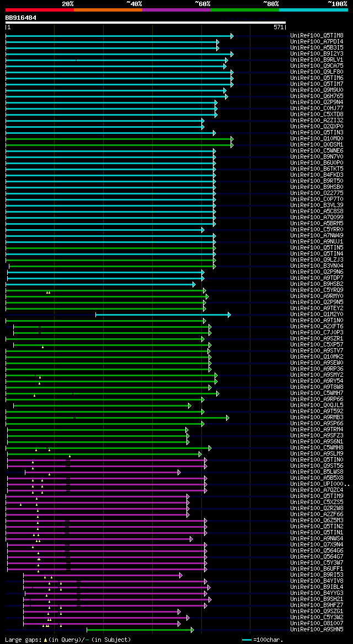Select the UniRef100_C5YRR0 label

(317, 230)
